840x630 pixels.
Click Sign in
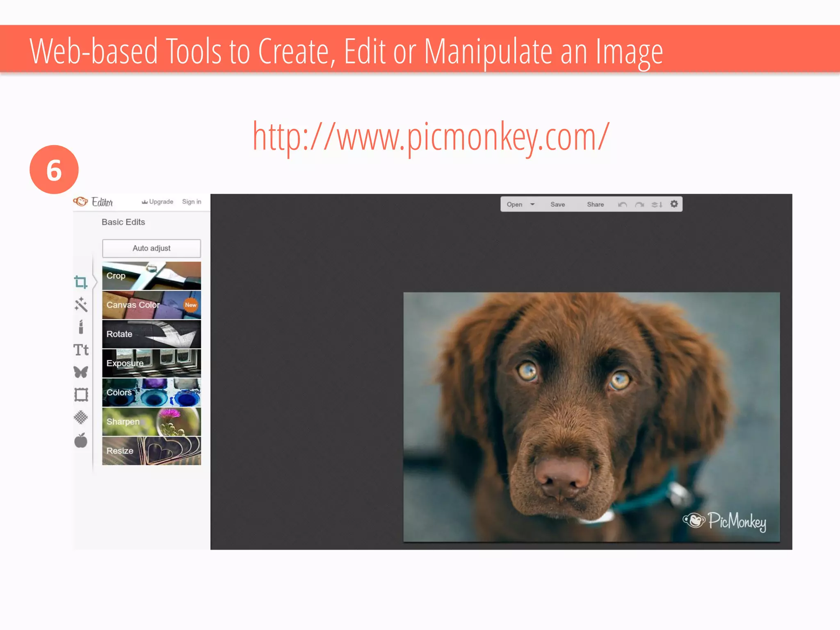coord(192,202)
